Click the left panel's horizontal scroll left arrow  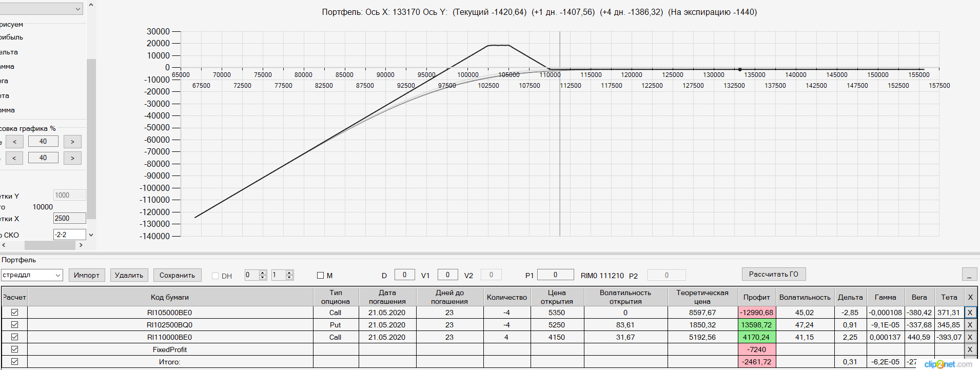pyautogui.click(x=4, y=245)
